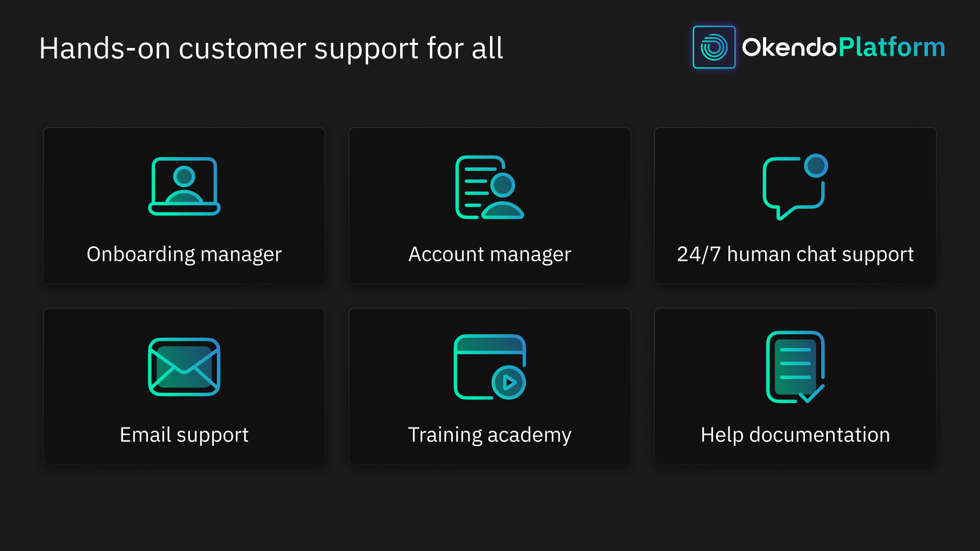Click the Hands-on customer support for all heading

click(x=271, y=48)
